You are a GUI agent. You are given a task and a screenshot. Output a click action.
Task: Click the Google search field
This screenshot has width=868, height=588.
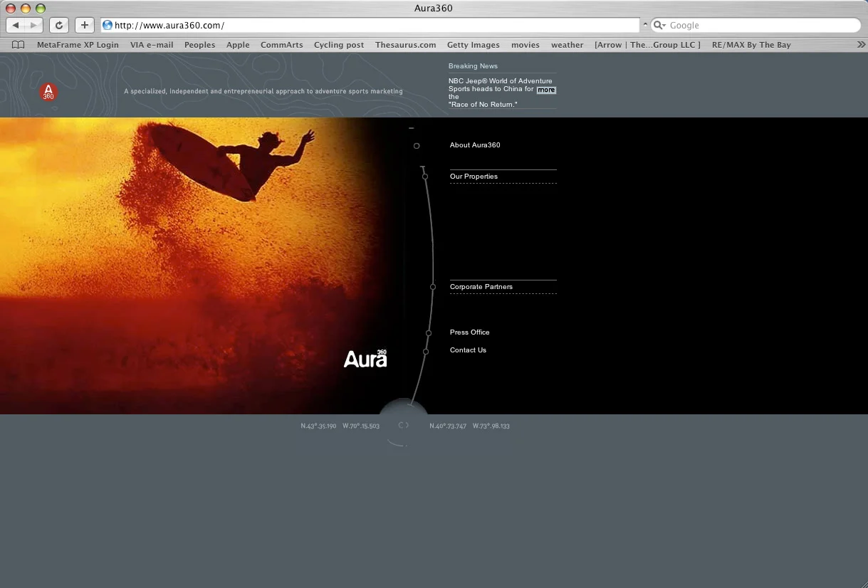point(755,25)
